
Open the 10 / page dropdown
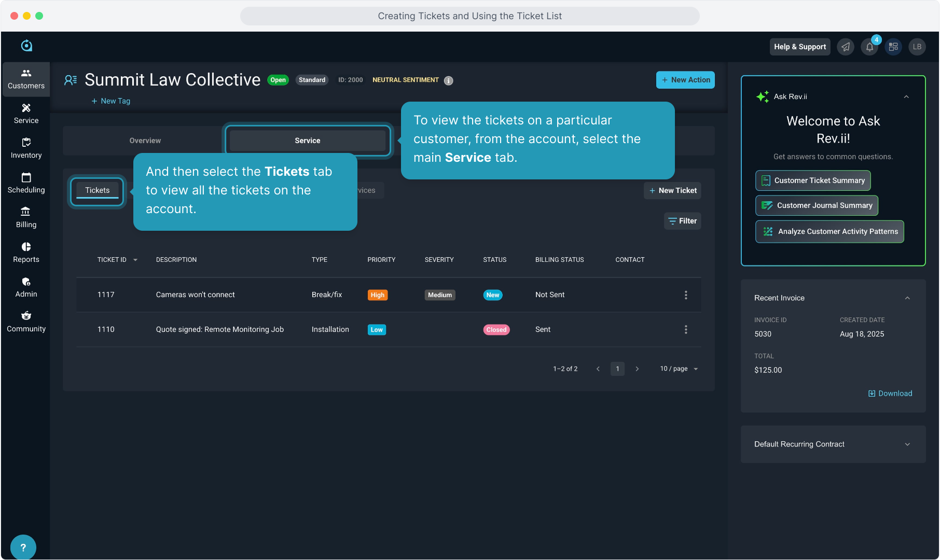point(679,369)
